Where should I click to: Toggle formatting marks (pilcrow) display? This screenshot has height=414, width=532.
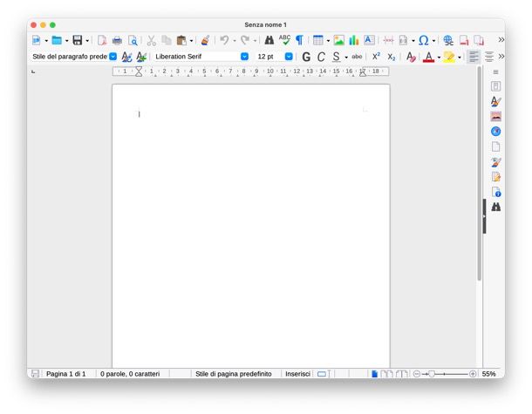tap(299, 40)
